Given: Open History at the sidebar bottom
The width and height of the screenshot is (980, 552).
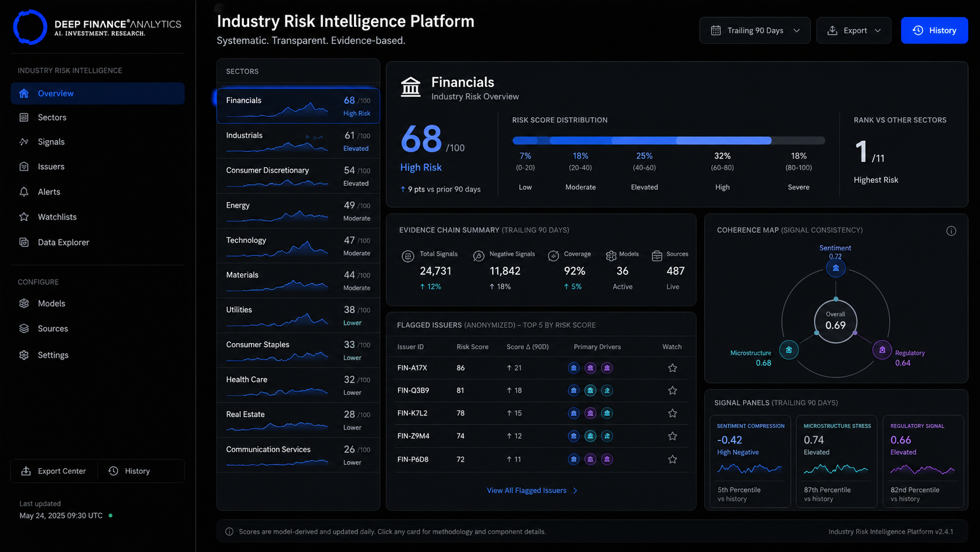Looking at the screenshot, I should [x=130, y=471].
